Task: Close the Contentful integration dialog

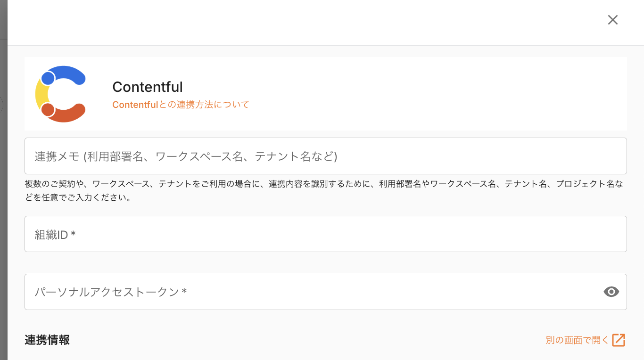Action: coord(612,20)
